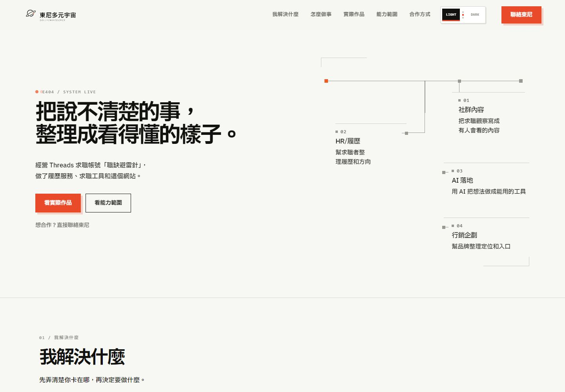565x392 pixels.
Task: Click the 幫品牌整理定位和入口 description
Action: (x=481, y=247)
